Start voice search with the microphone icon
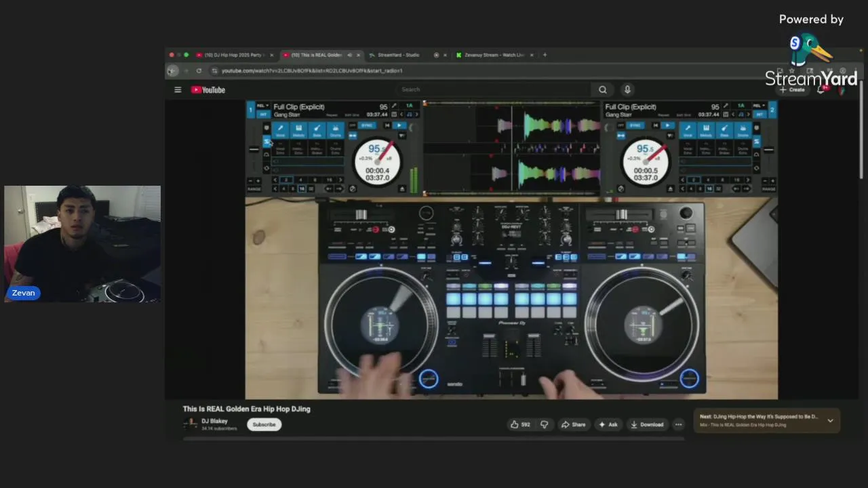 pyautogui.click(x=627, y=89)
